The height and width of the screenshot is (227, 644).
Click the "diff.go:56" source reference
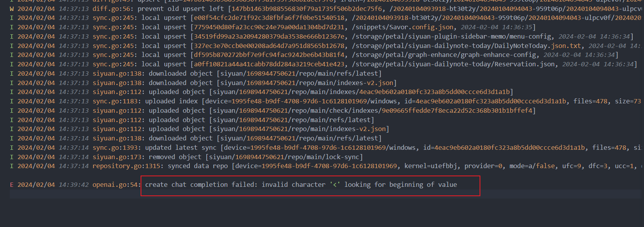[113, 9]
